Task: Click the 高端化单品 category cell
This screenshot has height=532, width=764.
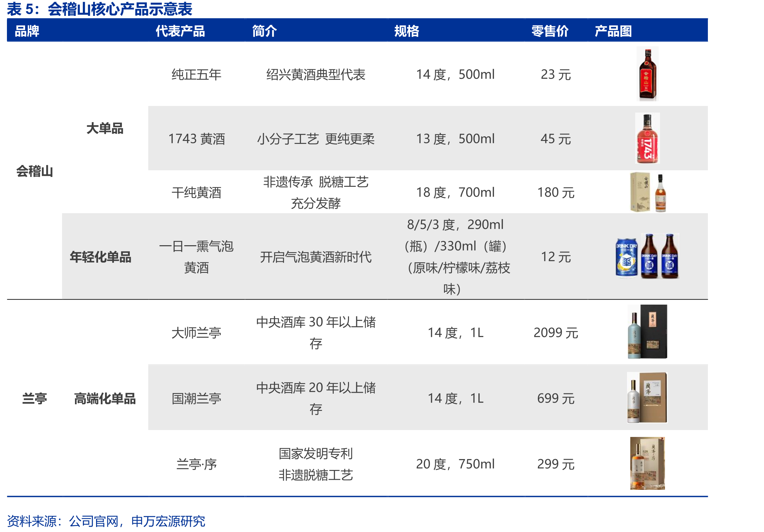Action: tap(105, 398)
